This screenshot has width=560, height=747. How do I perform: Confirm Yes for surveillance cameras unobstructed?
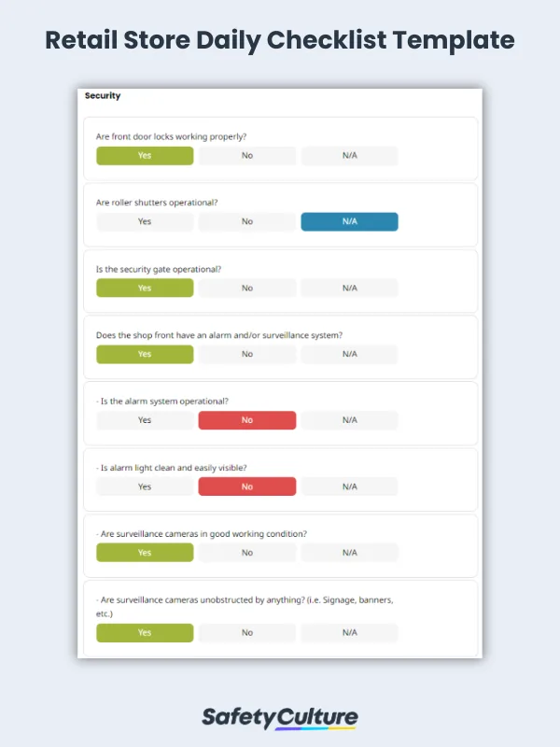point(144,632)
